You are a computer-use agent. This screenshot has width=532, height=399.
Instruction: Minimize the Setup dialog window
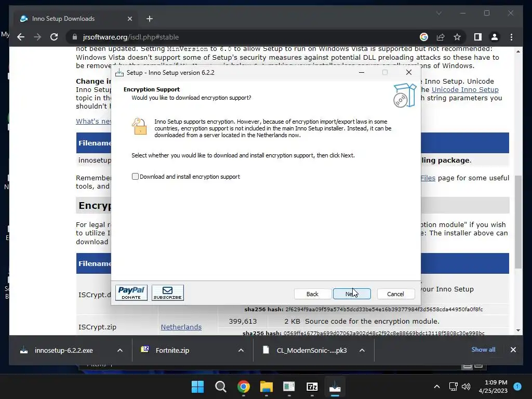click(362, 72)
